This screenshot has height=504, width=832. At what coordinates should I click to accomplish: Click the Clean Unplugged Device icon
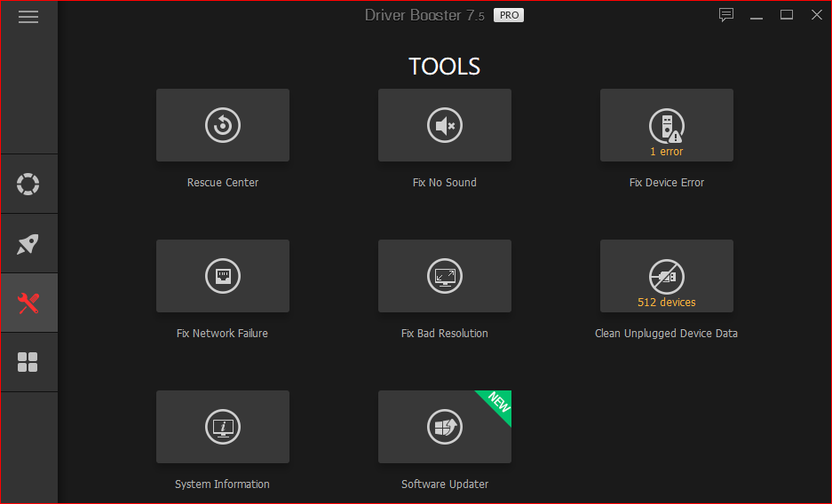click(x=667, y=276)
